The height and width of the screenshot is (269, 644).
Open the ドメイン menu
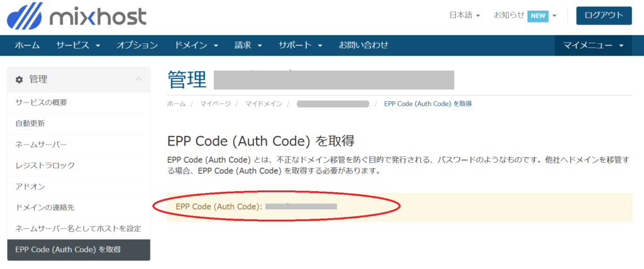click(x=196, y=45)
